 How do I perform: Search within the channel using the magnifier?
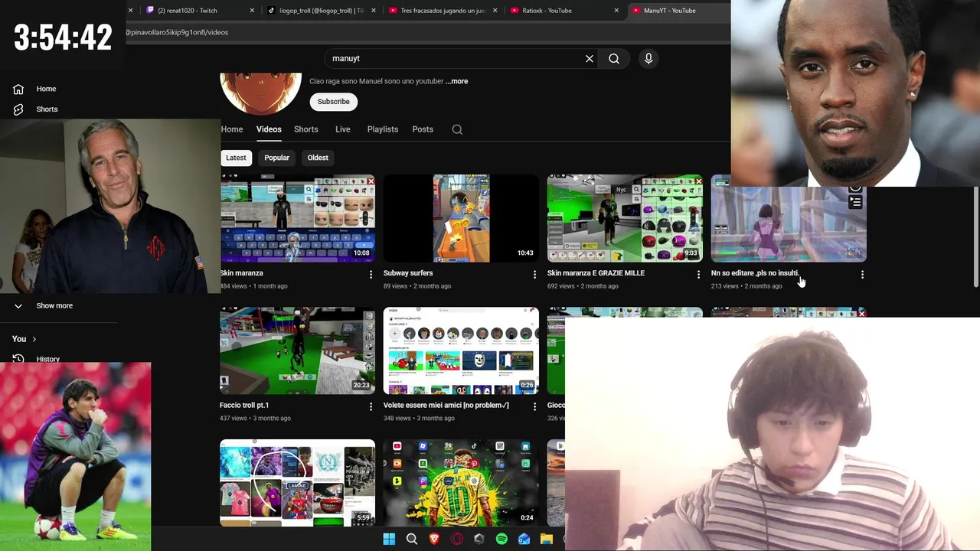point(457,129)
